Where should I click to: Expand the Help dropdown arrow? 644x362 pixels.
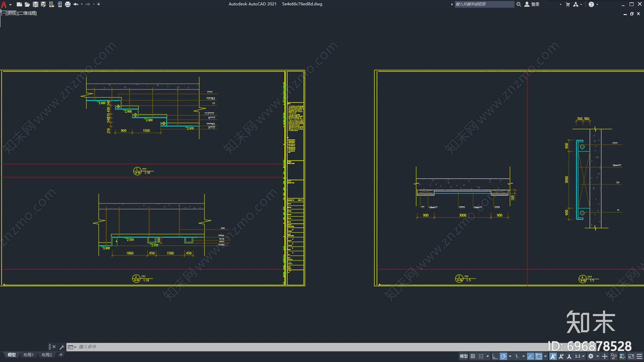click(x=597, y=4)
